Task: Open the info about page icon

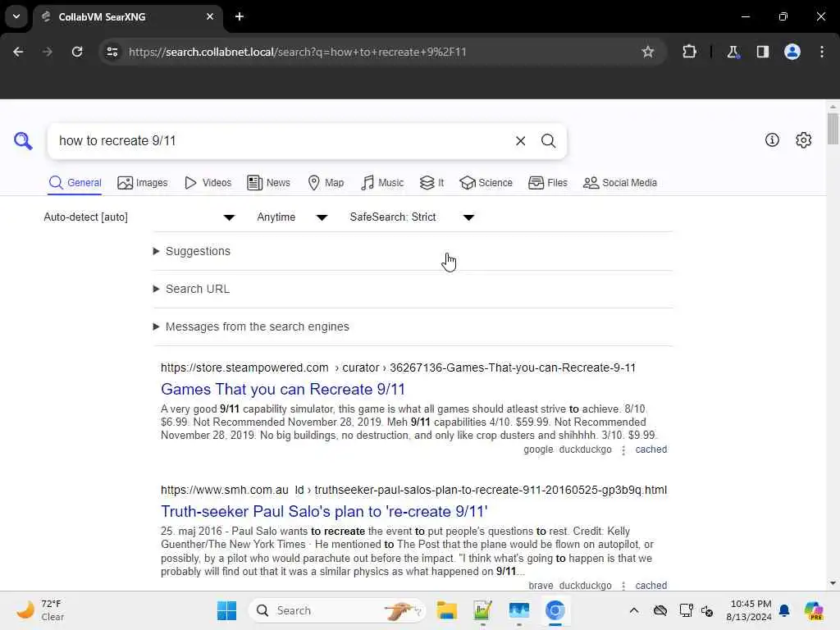Action: (x=772, y=139)
